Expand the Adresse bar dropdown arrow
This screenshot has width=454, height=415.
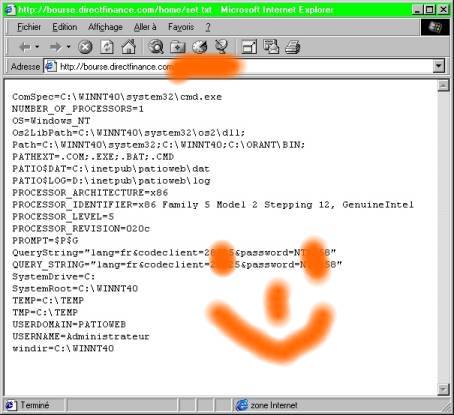click(x=439, y=66)
